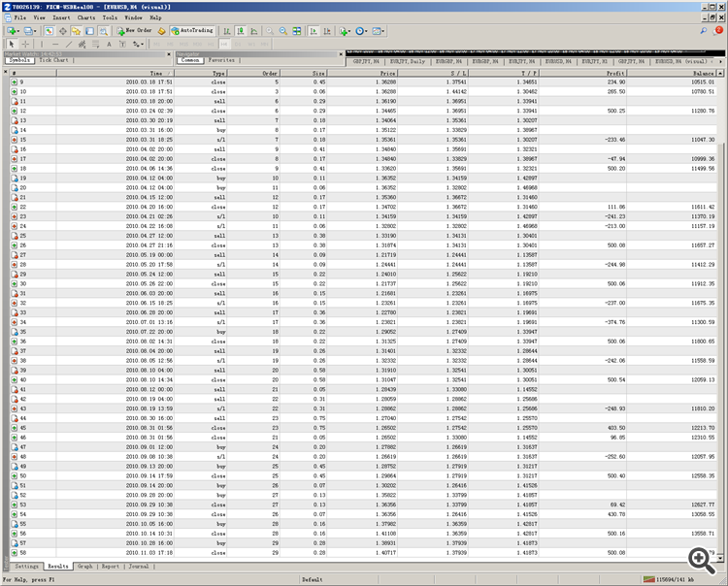Toggle chart shift icon
The width and height of the screenshot is (728, 586).
(327, 31)
